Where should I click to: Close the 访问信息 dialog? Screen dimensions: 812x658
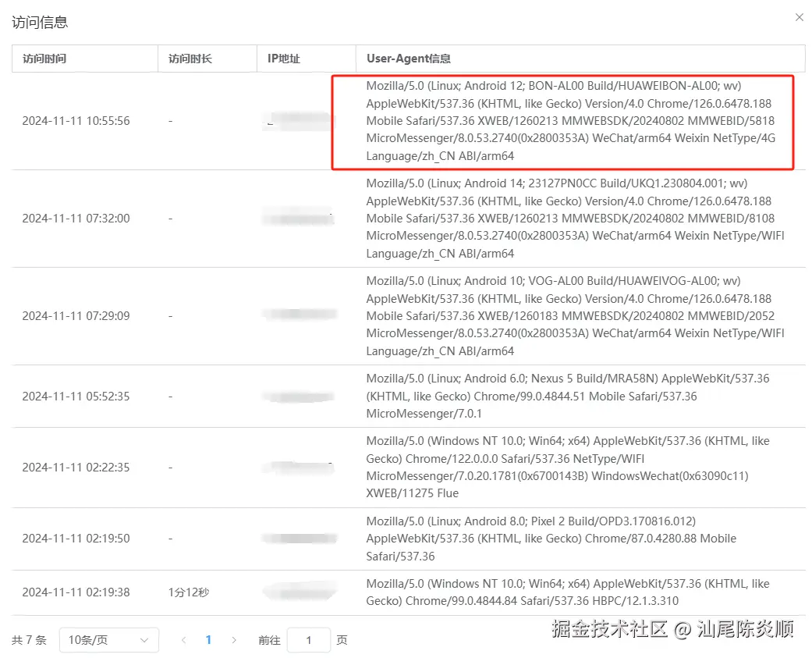799,17
